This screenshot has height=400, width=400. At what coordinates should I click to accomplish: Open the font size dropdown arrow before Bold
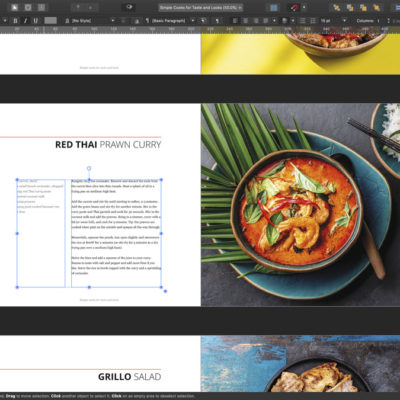pos(5,21)
